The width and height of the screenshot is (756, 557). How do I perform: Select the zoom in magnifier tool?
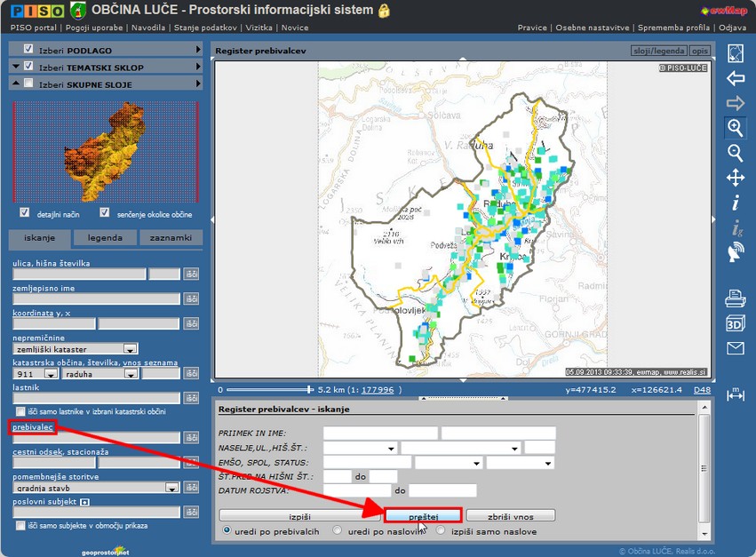(736, 128)
